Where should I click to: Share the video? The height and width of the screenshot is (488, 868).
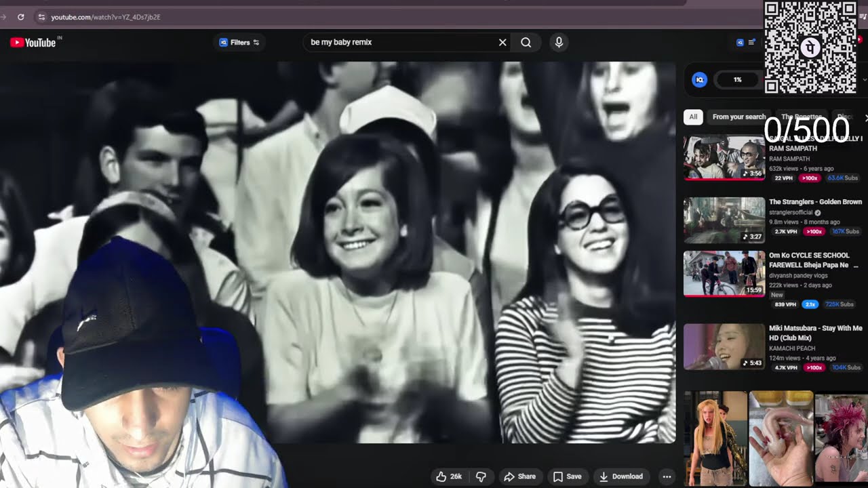519,476
